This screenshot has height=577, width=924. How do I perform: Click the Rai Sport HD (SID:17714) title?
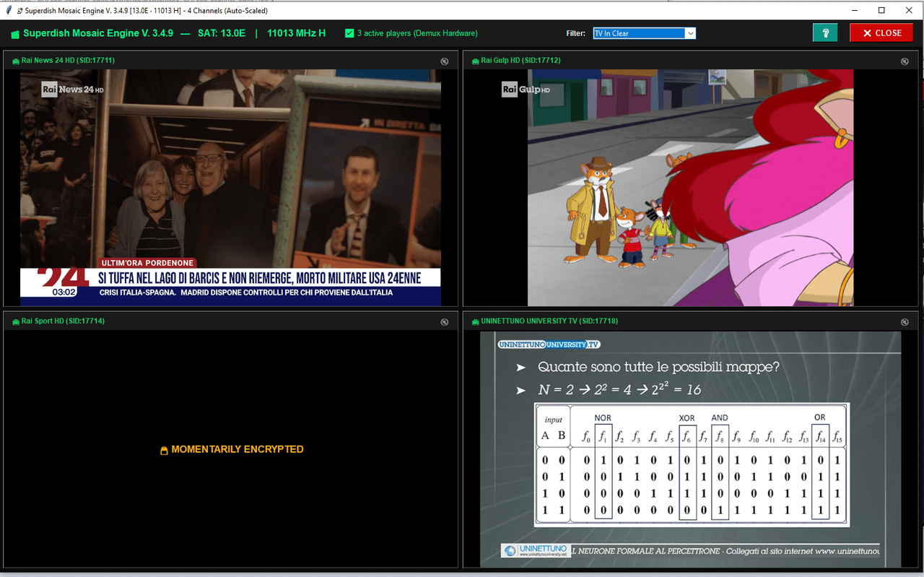click(63, 321)
